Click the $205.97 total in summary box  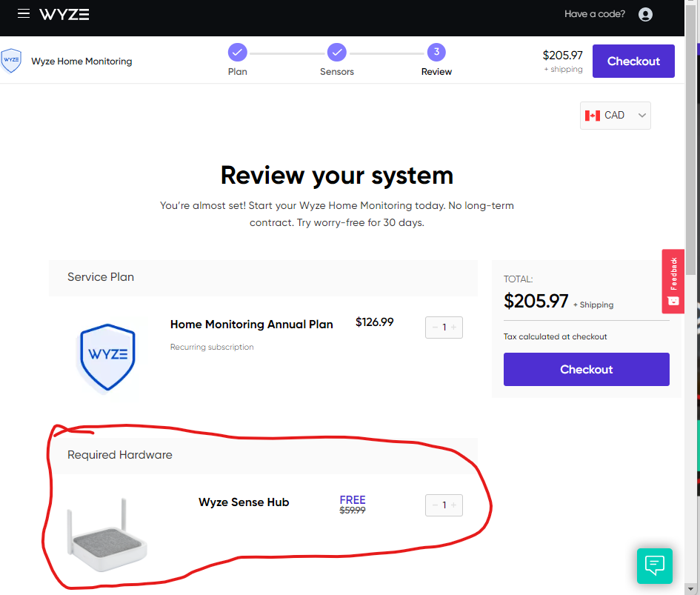point(536,301)
